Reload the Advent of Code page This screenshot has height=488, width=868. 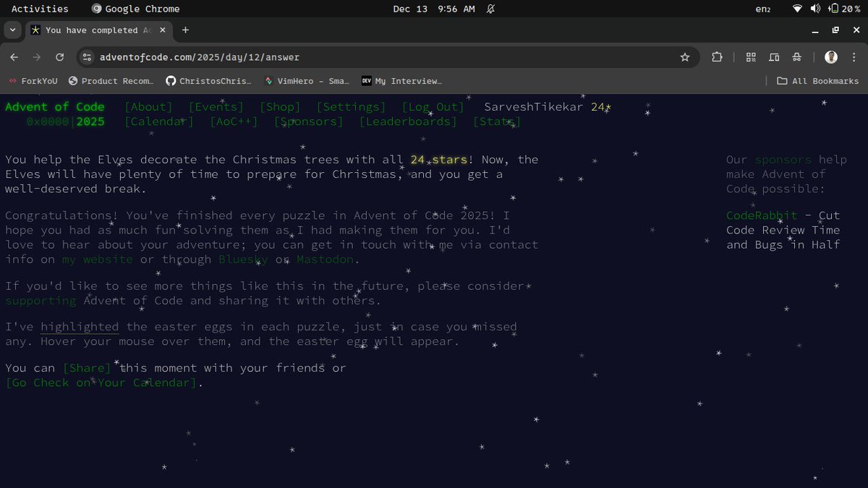coord(60,57)
